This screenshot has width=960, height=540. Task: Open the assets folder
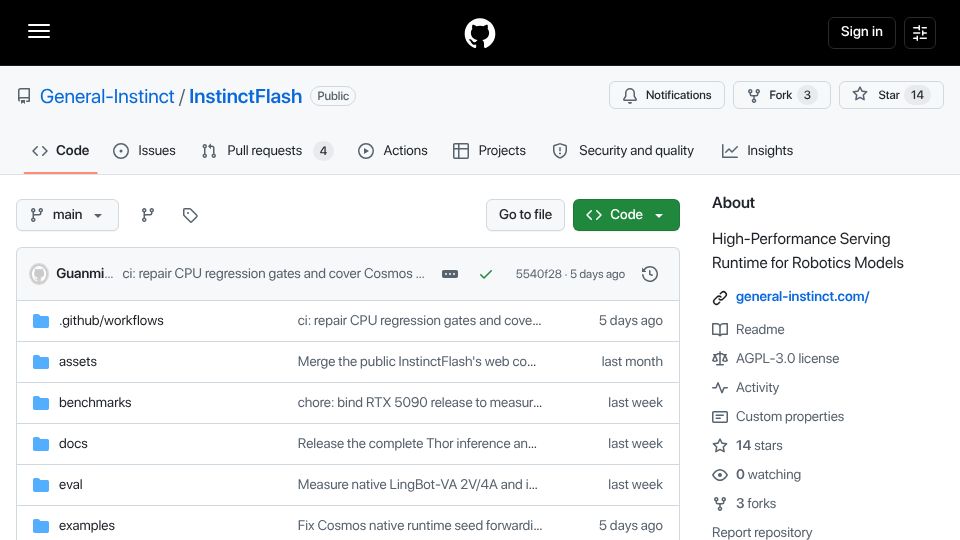[x=78, y=362]
